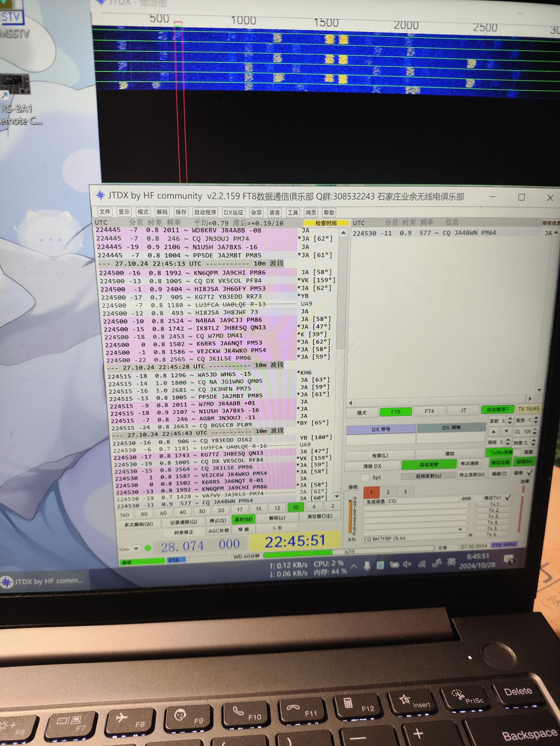Toggle the 跳过Tx1 checkbox

click(x=508, y=497)
